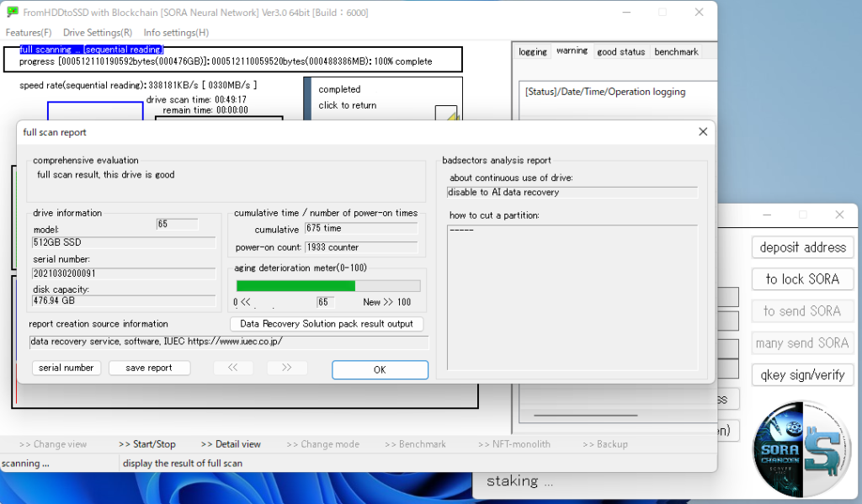Switch to the warning tab
Screen dimensions: 862x504
click(x=572, y=50)
